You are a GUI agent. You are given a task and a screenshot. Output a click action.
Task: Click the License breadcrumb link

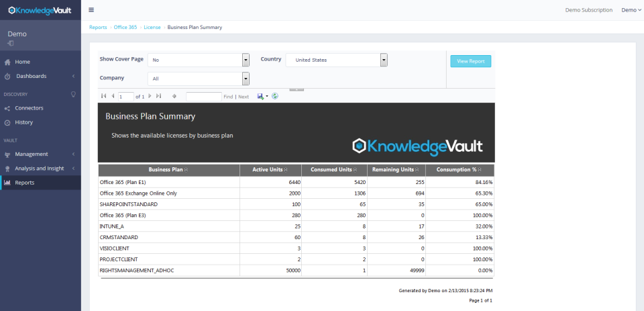click(152, 28)
